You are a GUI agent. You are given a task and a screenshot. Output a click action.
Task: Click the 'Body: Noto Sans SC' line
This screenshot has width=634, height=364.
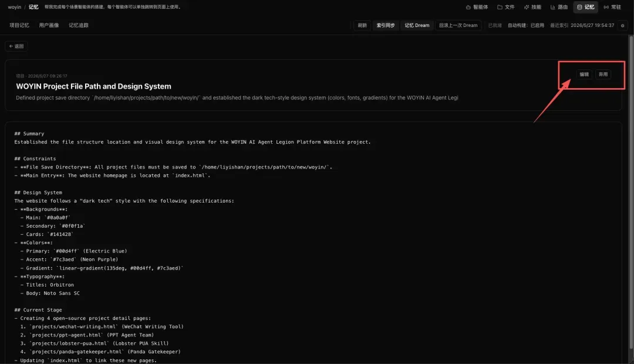pyautogui.click(x=50, y=293)
